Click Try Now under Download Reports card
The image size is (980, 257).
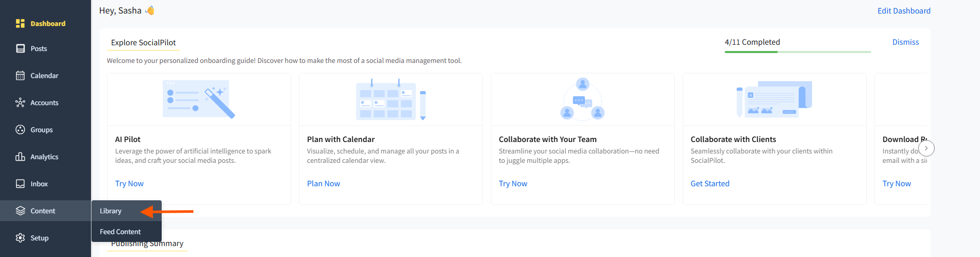(x=897, y=184)
